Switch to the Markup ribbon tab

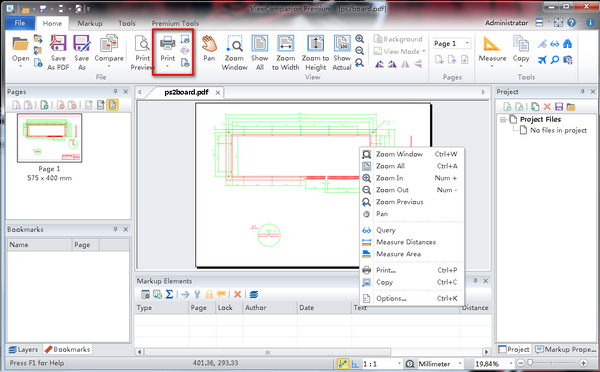click(x=90, y=23)
